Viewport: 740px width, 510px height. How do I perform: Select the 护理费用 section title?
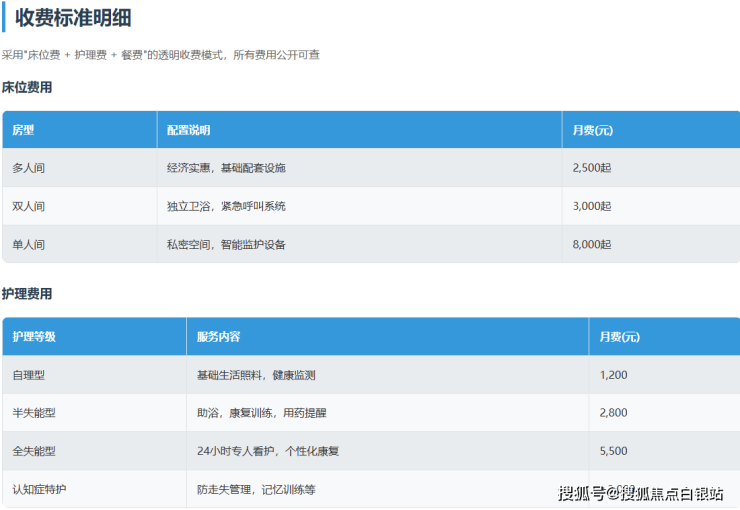pyautogui.click(x=27, y=294)
